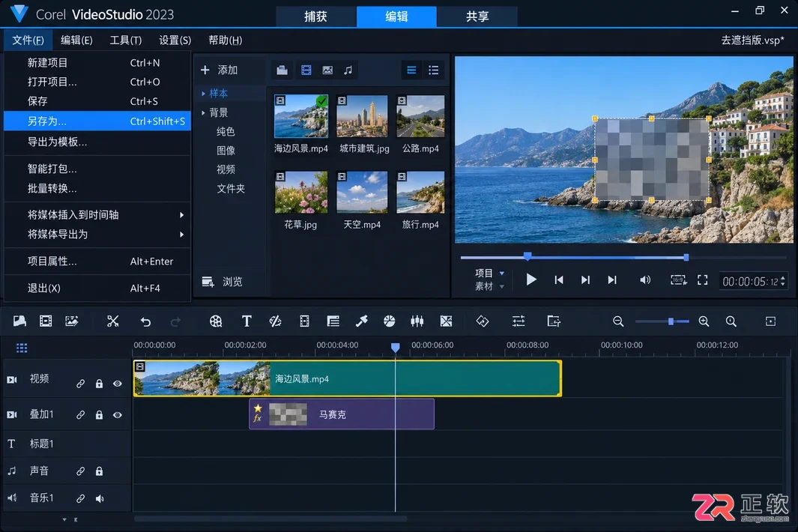
Task: Switch to the 捕获 tab
Action: [x=315, y=16]
